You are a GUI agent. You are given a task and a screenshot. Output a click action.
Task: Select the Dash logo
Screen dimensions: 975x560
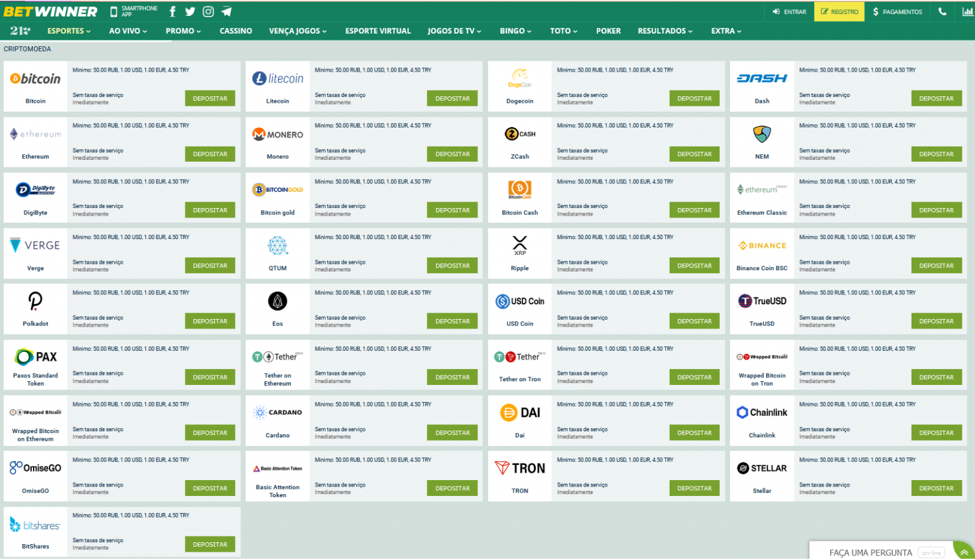pos(762,79)
